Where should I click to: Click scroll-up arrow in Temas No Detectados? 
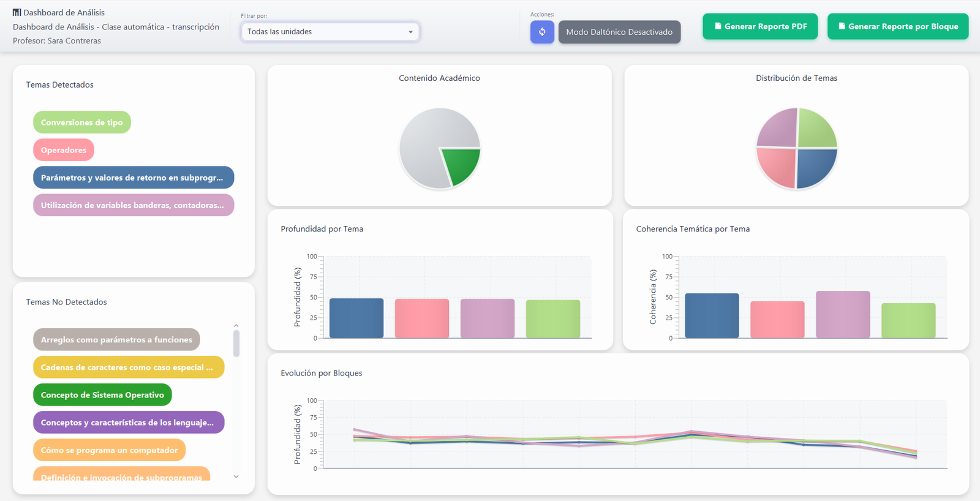[x=236, y=326]
